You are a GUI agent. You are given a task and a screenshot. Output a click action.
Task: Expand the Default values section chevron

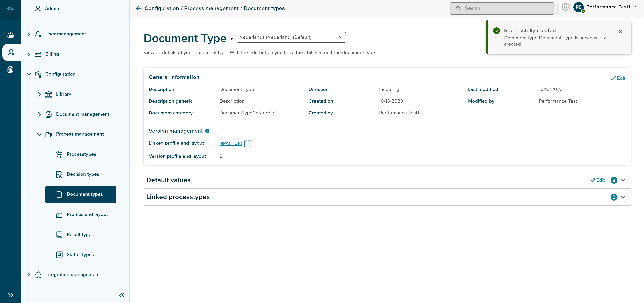(623, 180)
